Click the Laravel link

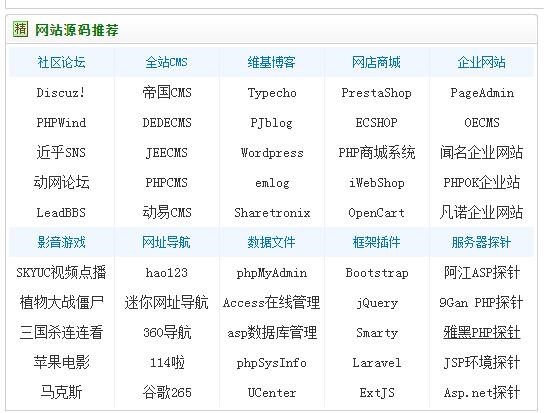click(377, 363)
